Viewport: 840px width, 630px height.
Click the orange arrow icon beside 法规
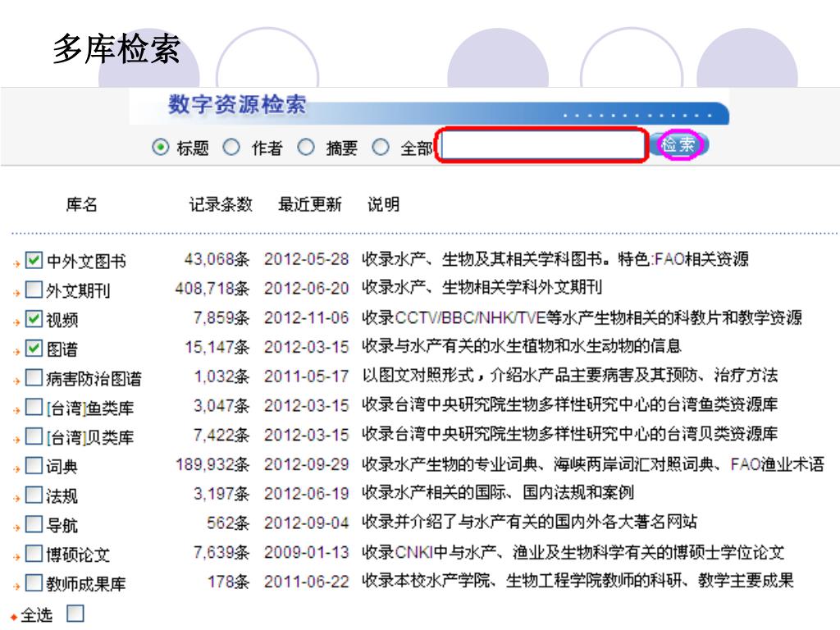[x=16, y=498]
